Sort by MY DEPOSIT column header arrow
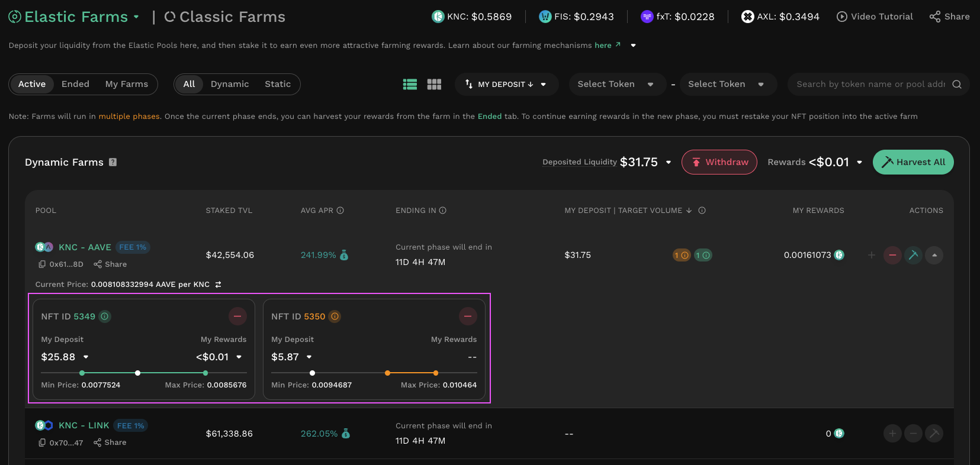980x465 pixels. click(x=689, y=211)
